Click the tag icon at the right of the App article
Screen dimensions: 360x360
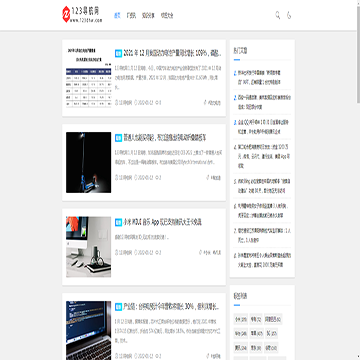[201, 253]
